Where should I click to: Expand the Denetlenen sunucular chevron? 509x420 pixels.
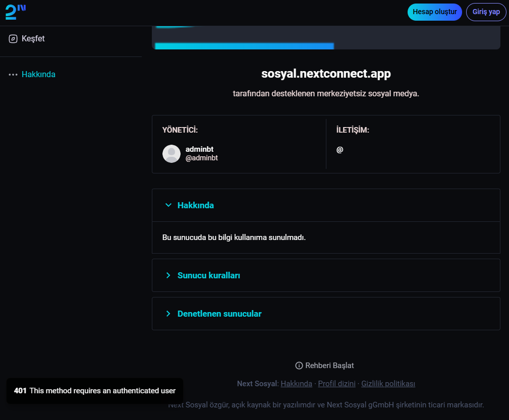coord(168,314)
